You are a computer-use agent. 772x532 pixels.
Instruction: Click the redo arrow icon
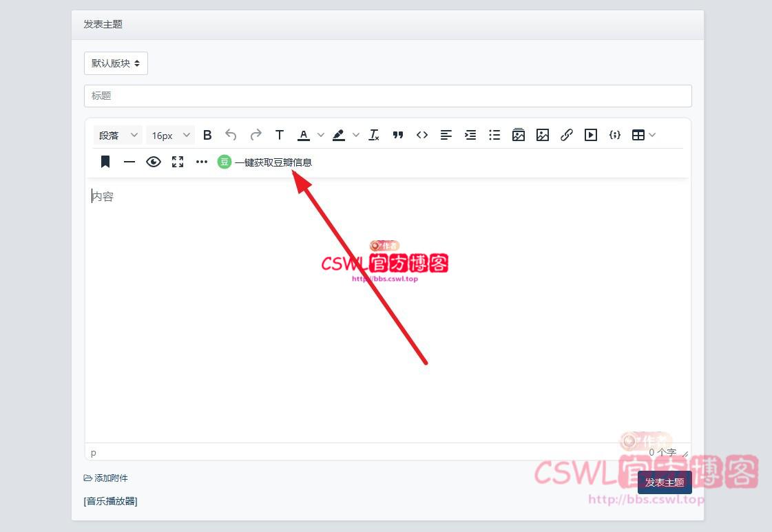tap(255, 135)
